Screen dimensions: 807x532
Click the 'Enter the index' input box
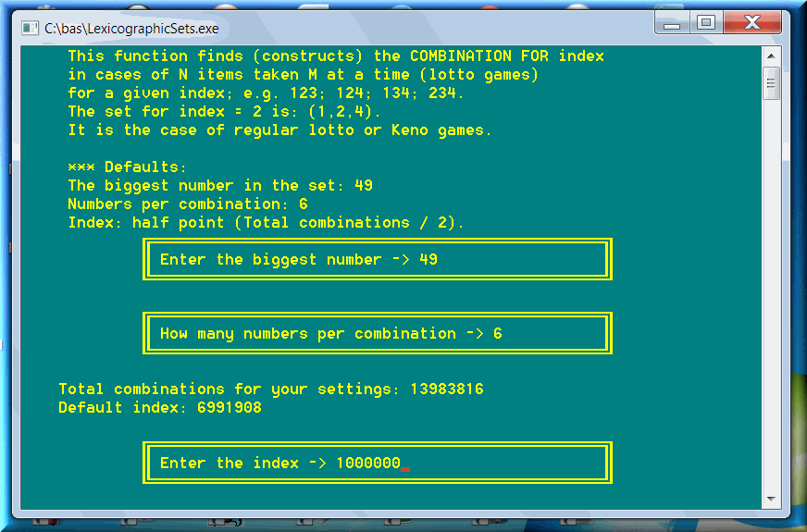pyautogui.click(x=378, y=463)
